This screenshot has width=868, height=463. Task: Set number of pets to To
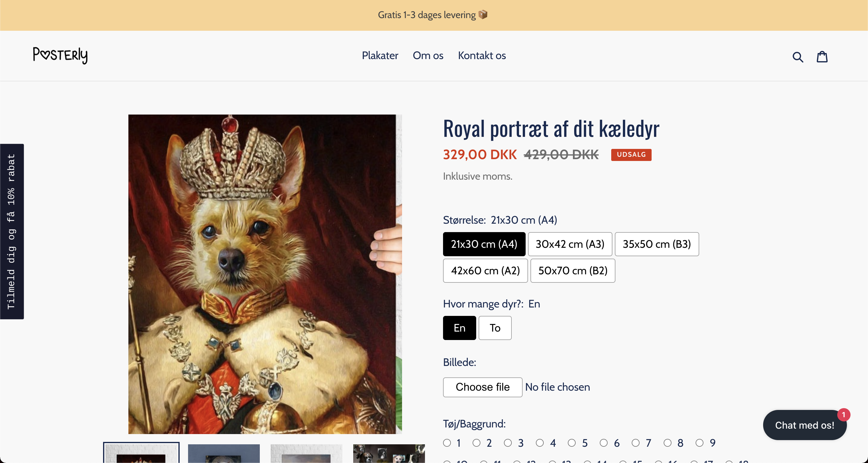coord(495,328)
